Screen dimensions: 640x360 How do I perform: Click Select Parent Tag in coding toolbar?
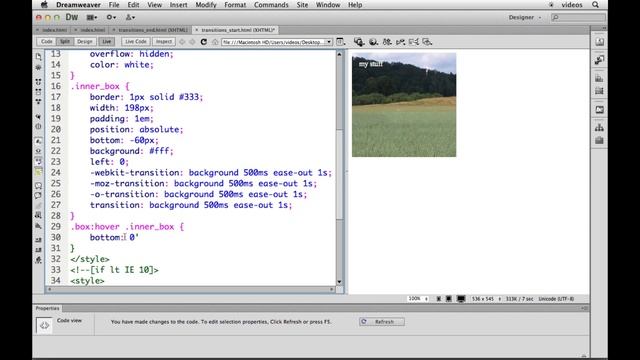click(x=38, y=117)
